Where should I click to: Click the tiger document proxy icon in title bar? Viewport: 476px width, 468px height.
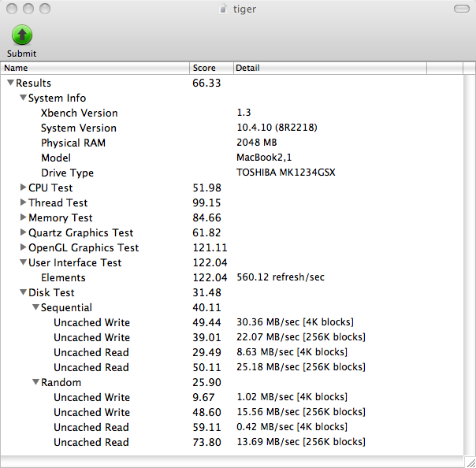(224, 9)
